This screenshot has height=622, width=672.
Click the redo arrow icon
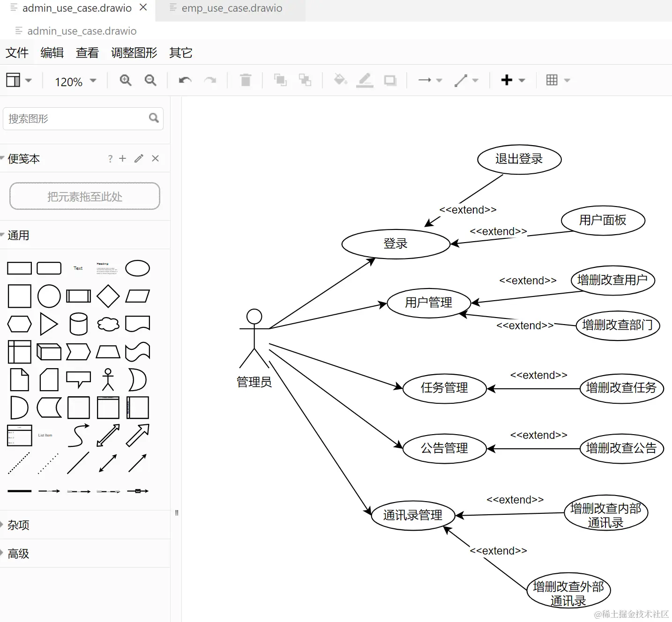coord(210,80)
